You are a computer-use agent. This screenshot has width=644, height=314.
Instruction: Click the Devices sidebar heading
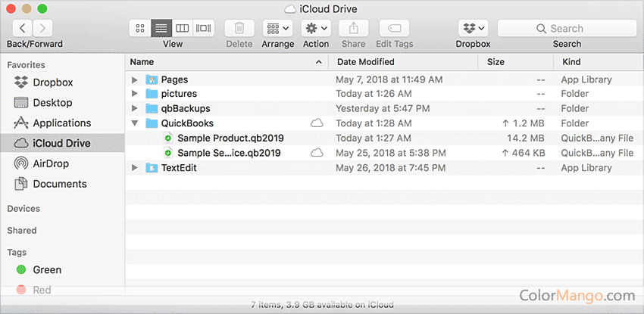coord(23,209)
